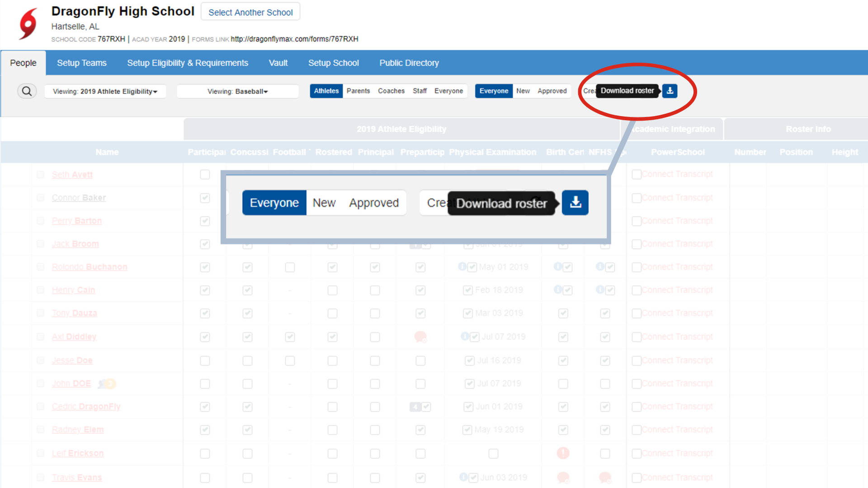This screenshot has width=868, height=488.
Task: Click the Name column header
Action: 107,152
